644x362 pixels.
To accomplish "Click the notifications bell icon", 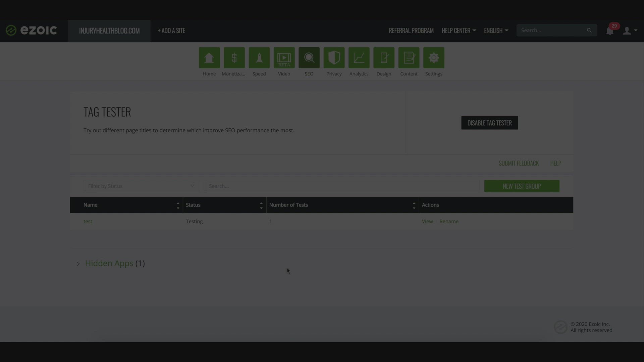I will point(609,31).
